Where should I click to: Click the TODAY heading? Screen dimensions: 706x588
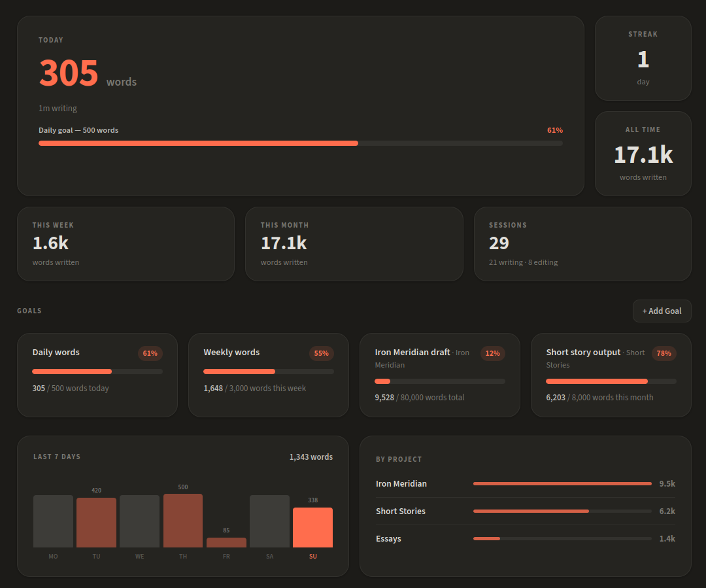[51, 40]
